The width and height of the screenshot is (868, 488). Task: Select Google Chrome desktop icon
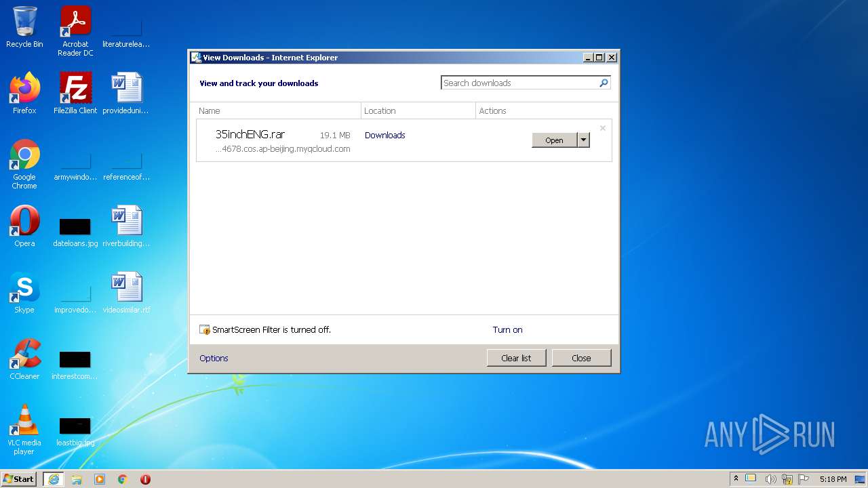pos(24,164)
